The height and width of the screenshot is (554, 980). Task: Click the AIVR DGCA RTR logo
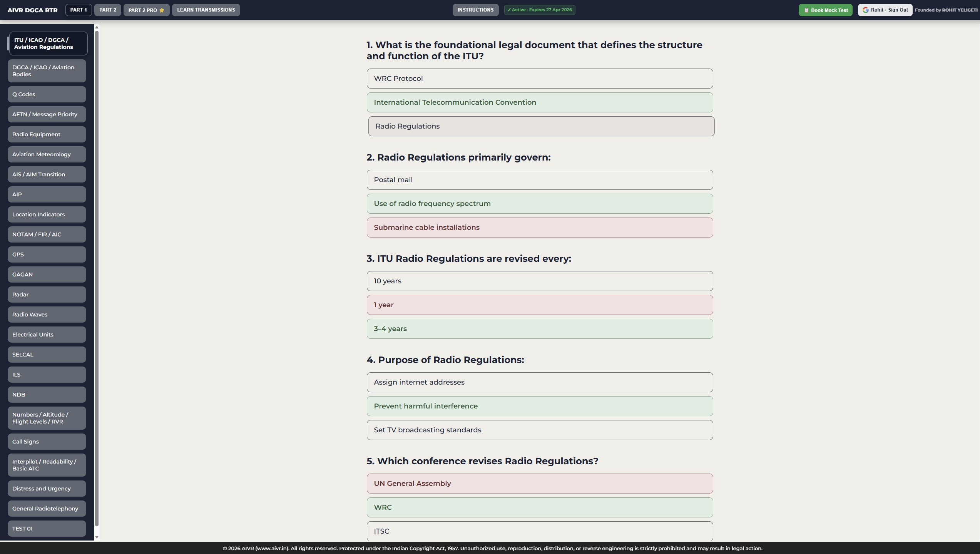pyautogui.click(x=32, y=10)
